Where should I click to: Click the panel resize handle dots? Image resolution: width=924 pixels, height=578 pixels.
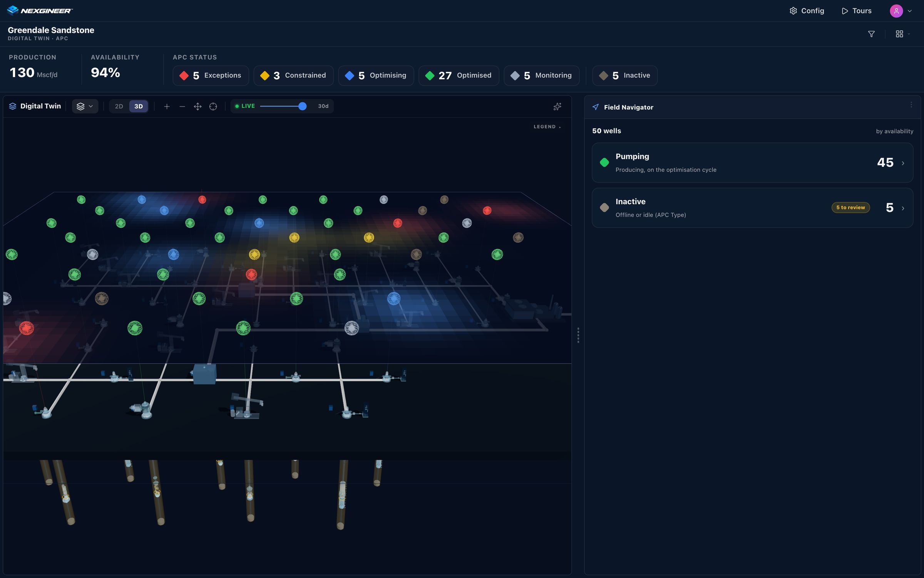[578, 335]
